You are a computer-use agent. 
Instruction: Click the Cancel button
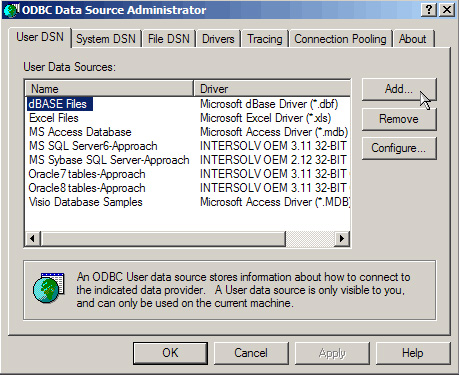(251, 353)
